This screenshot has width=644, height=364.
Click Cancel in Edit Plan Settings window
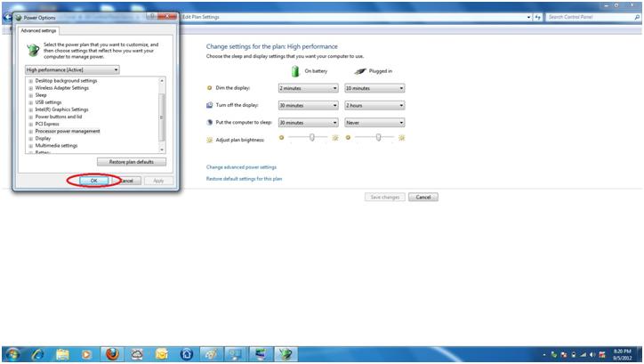tap(423, 198)
